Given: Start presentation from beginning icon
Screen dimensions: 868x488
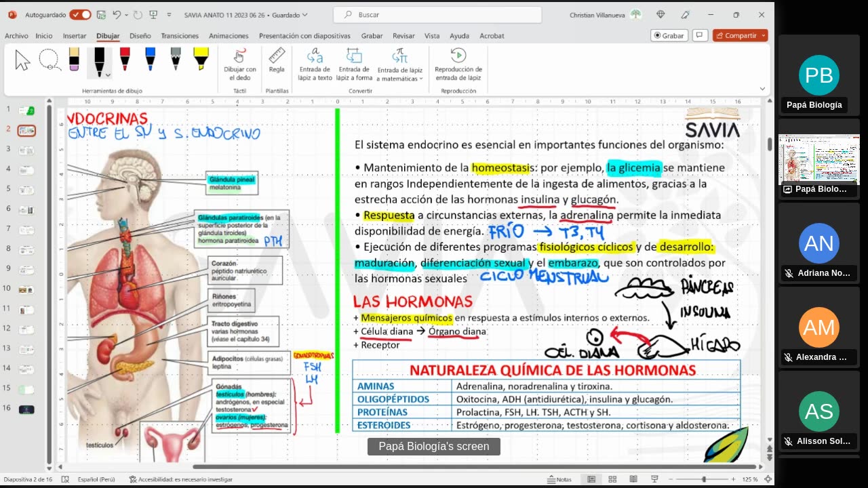Looking at the screenshot, I should click(x=153, y=14).
